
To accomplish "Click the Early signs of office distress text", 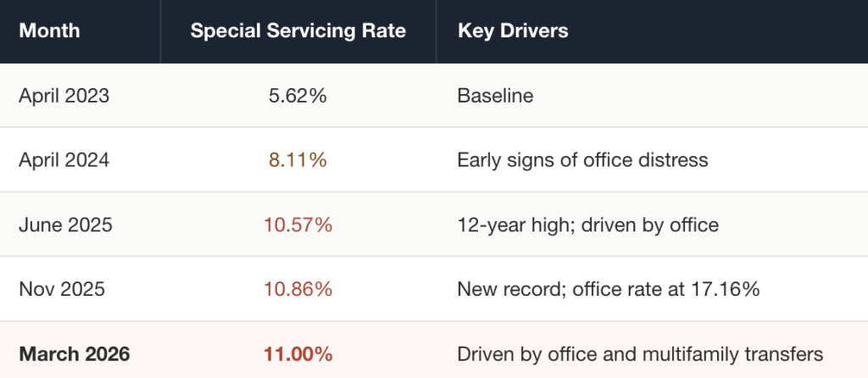I will (582, 160).
